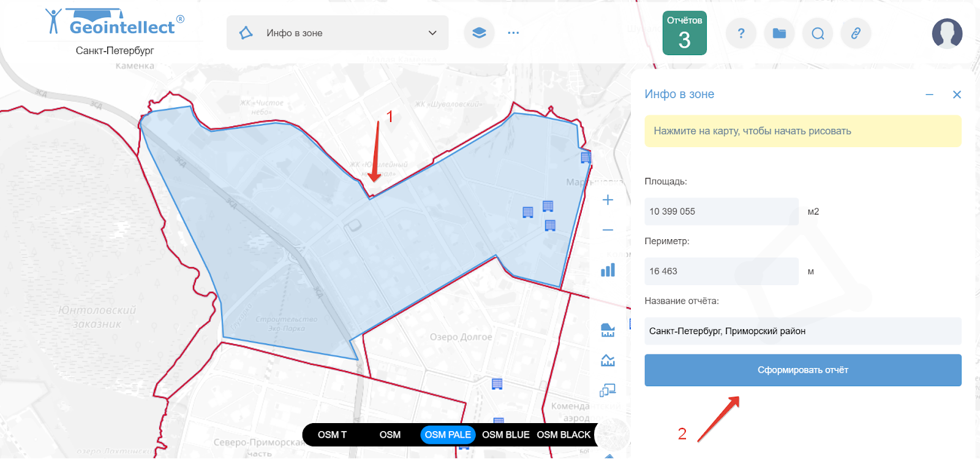Zoom out the map with minus button
The height and width of the screenshot is (466, 980).
coord(608,230)
